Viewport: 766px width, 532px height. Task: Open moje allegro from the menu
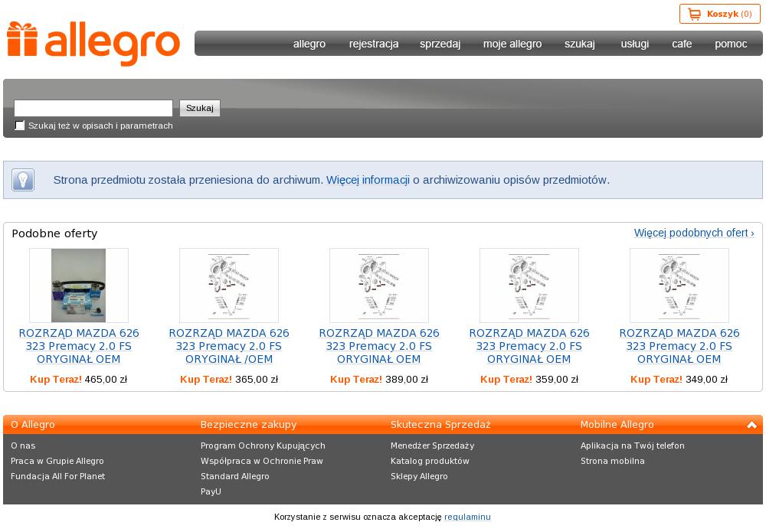pos(512,44)
